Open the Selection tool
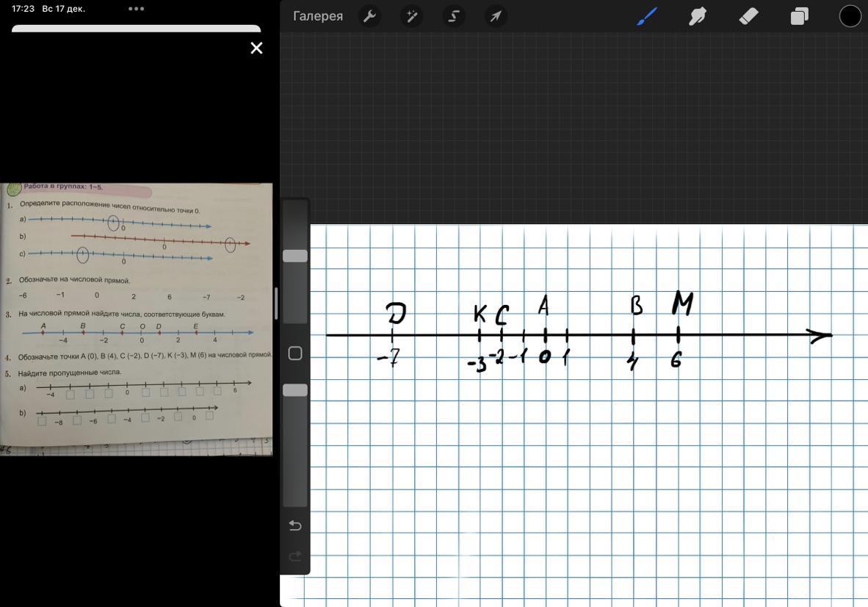The image size is (868, 607). tap(453, 16)
